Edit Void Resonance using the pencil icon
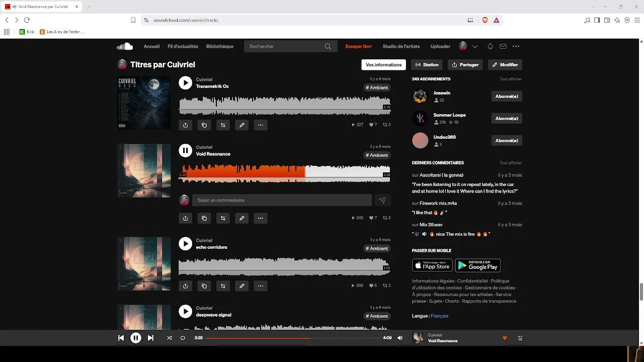 pyautogui.click(x=242, y=218)
